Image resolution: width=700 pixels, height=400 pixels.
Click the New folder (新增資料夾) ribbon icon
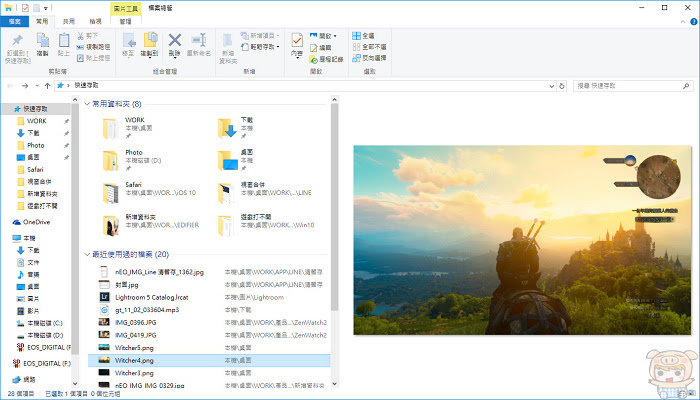pyautogui.click(x=228, y=41)
